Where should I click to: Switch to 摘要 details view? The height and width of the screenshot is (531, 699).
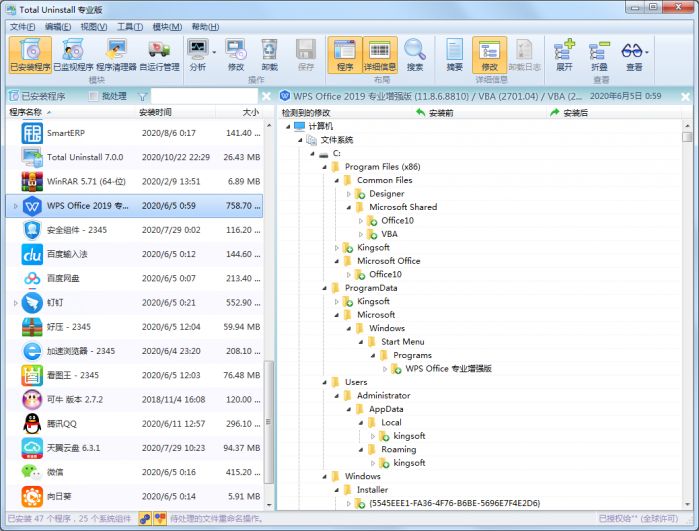455,54
